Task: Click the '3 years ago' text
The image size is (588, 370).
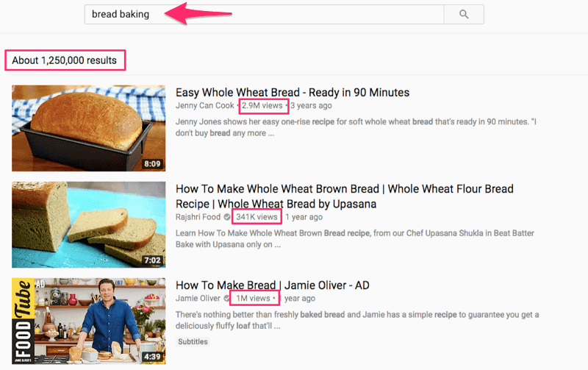Action: (x=311, y=105)
